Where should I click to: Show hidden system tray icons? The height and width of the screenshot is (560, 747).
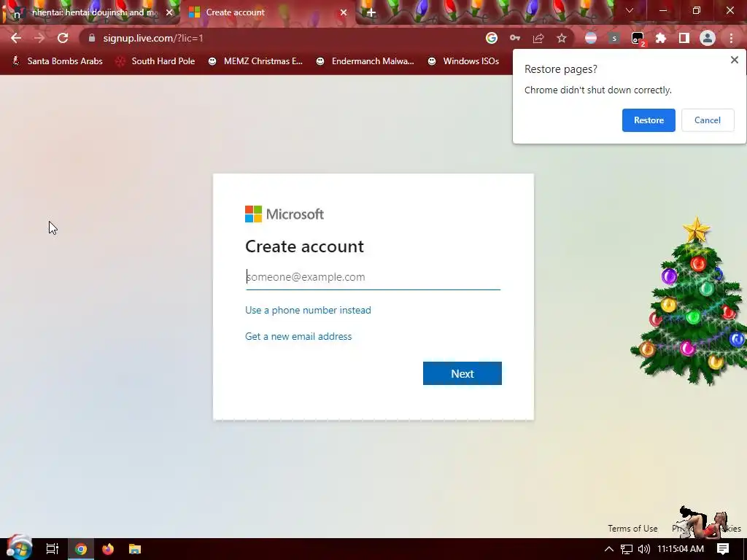[x=609, y=549]
